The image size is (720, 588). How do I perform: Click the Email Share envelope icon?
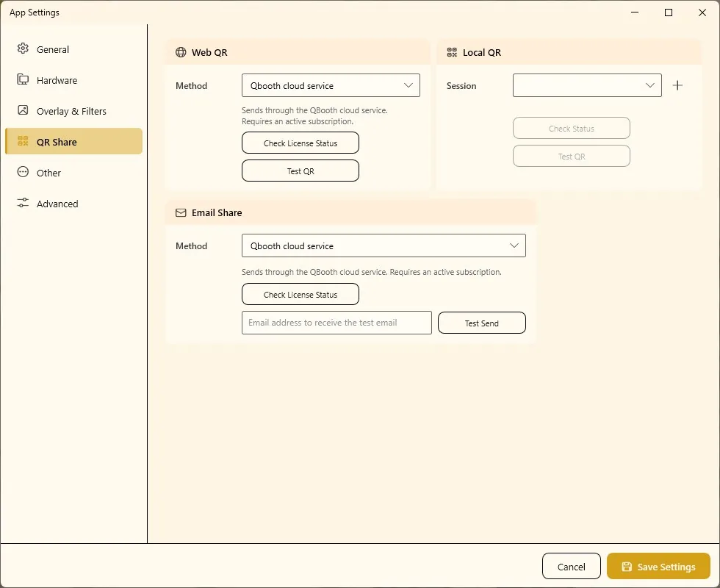[x=181, y=212]
